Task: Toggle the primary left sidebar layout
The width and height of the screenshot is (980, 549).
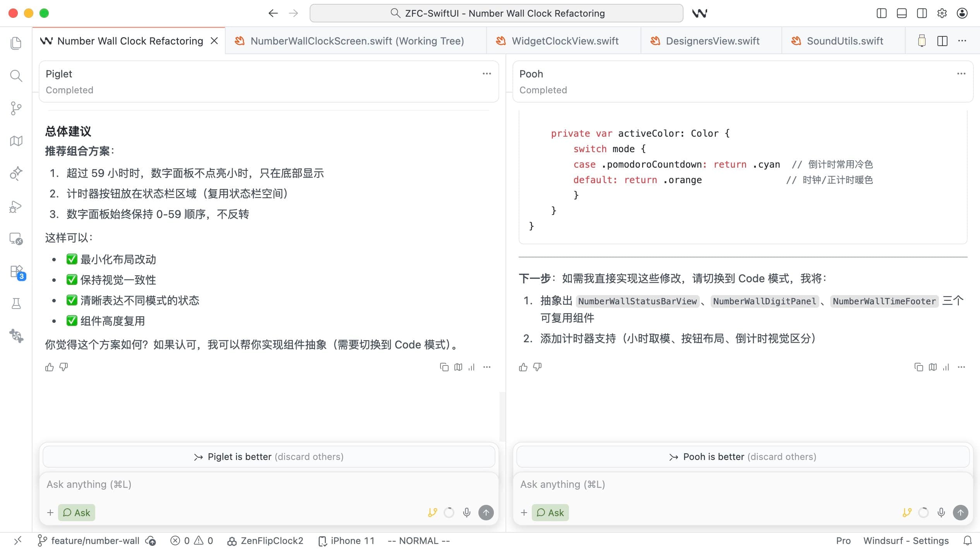Action: pyautogui.click(x=881, y=13)
